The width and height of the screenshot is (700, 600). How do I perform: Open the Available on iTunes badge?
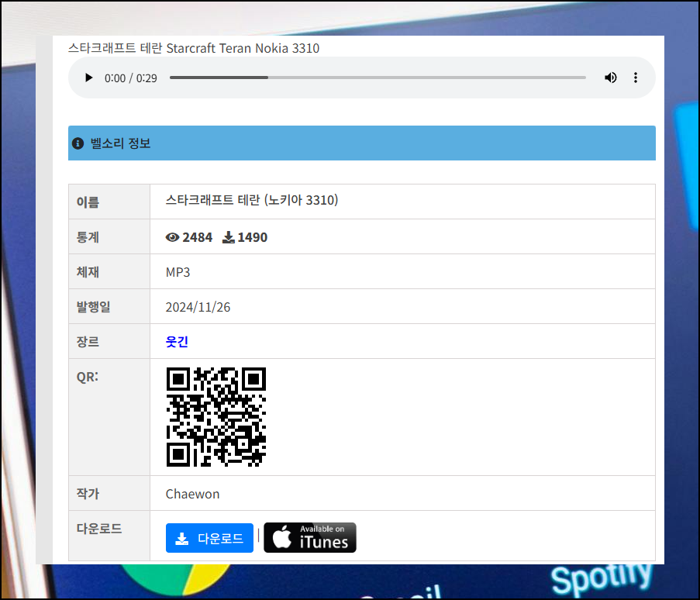pos(310,537)
